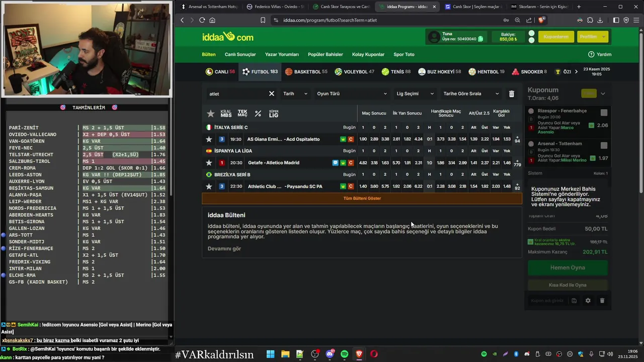
Task: Open the Oyun Türü dropdown
Action: [x=352, y=94]
